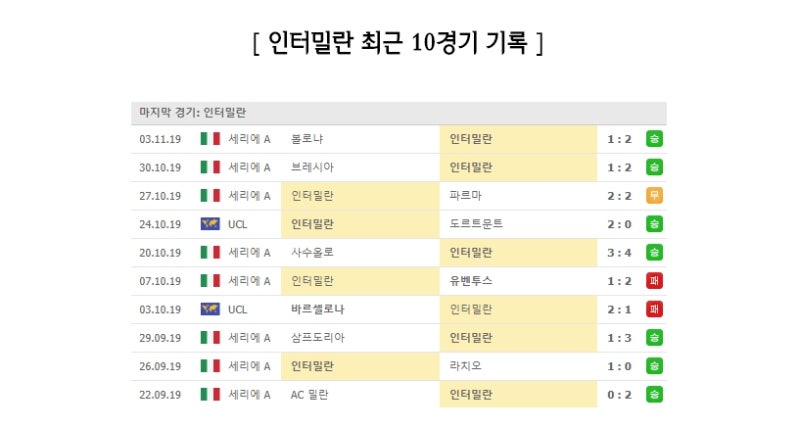Click the red loss badge for the 바르셀로나 match
The image size is (800, 428).
coord(655,310)
